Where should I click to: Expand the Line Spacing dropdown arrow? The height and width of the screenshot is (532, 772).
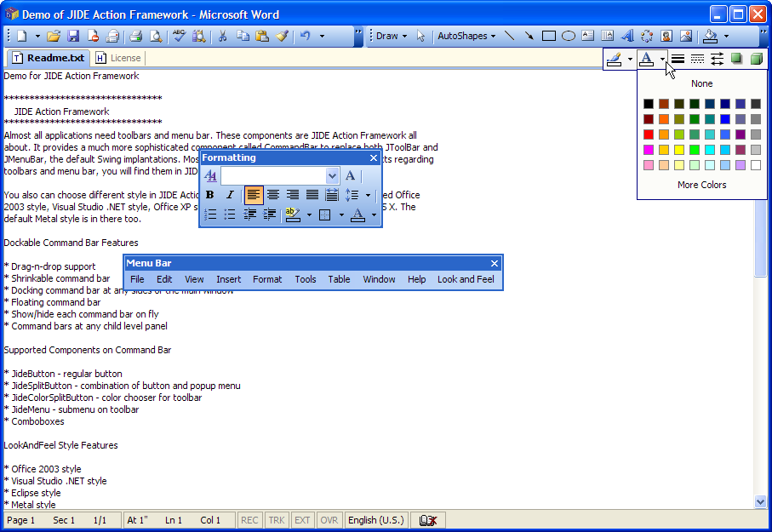[368, 195]
